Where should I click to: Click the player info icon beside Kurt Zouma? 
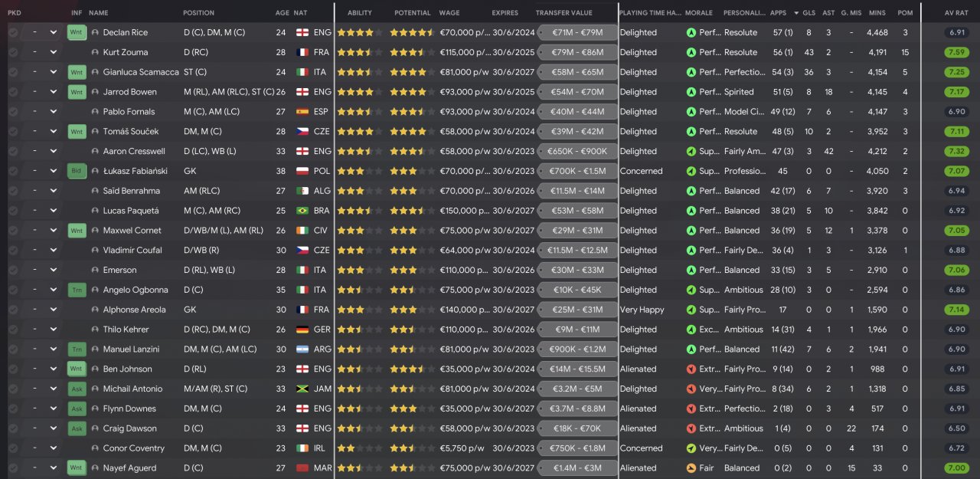click(95, 52)
